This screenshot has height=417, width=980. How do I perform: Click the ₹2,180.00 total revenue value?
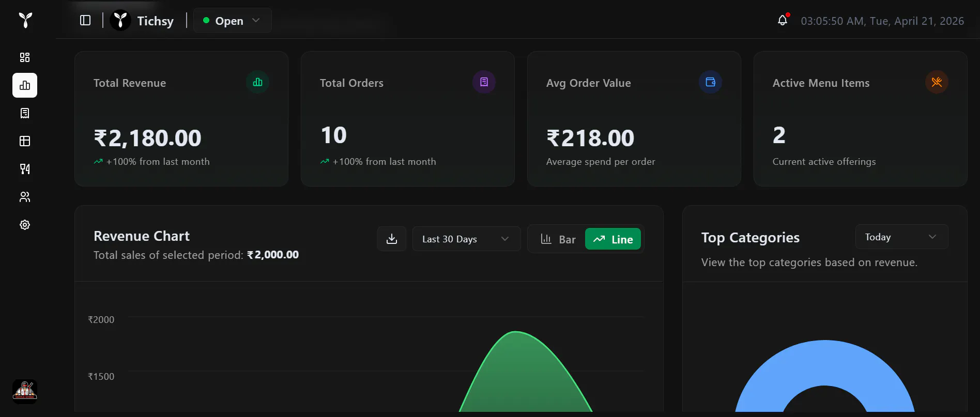pos(147,138)
